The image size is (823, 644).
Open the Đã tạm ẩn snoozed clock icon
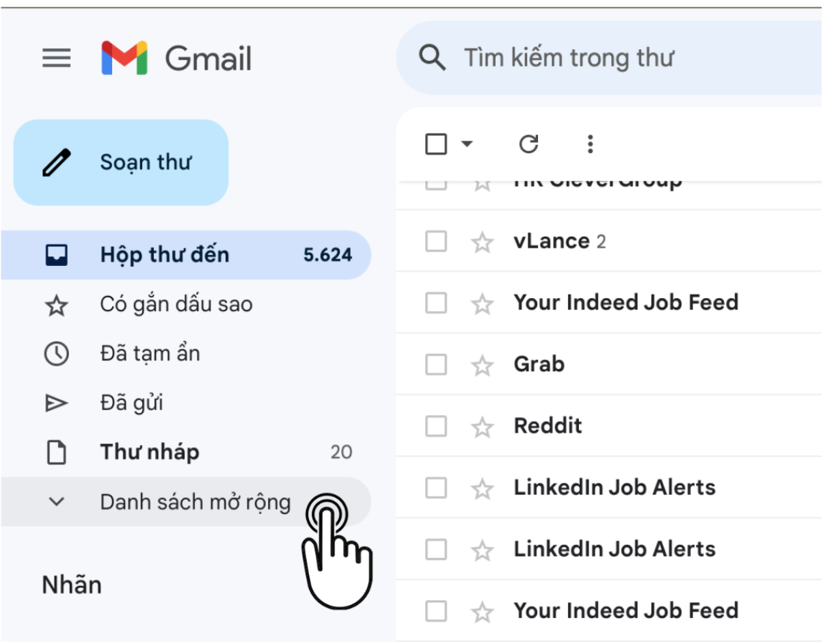pos(57,353)
